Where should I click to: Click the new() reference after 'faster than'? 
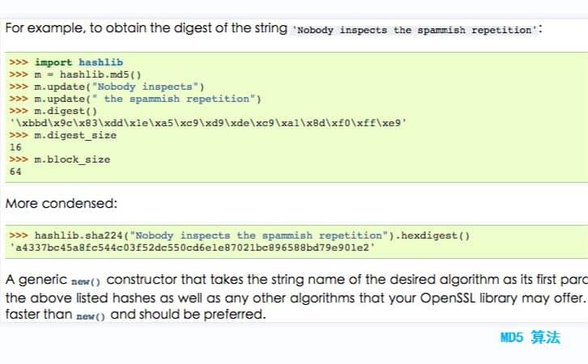coord(91,316)
